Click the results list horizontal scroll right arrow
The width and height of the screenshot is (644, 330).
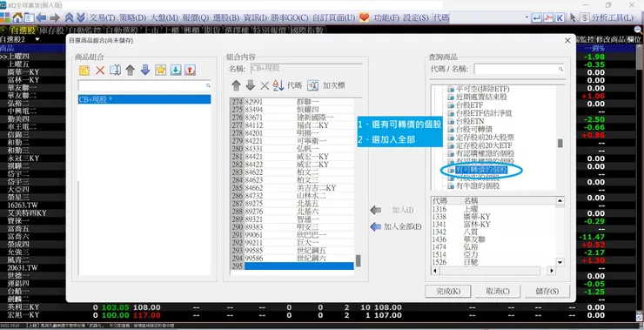(x=551, y=271)
